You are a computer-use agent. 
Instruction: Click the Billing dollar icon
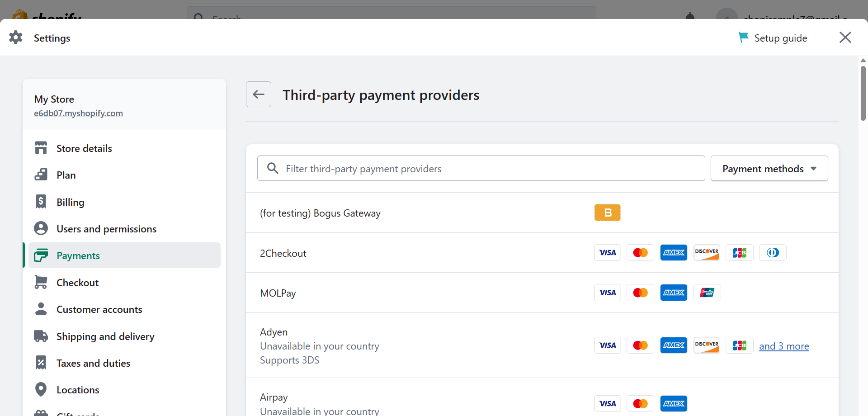[x=41, y=202]
